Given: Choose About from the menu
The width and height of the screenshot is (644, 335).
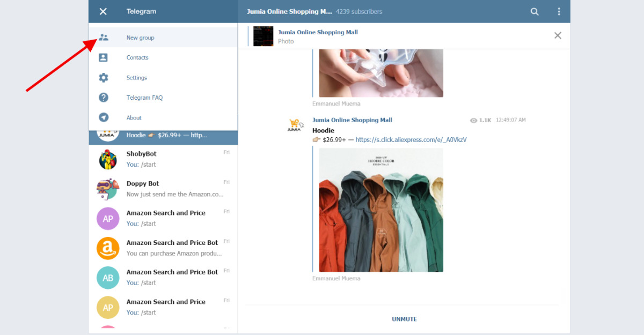Looking at the screenshot, I should click(x=163, y=117).
